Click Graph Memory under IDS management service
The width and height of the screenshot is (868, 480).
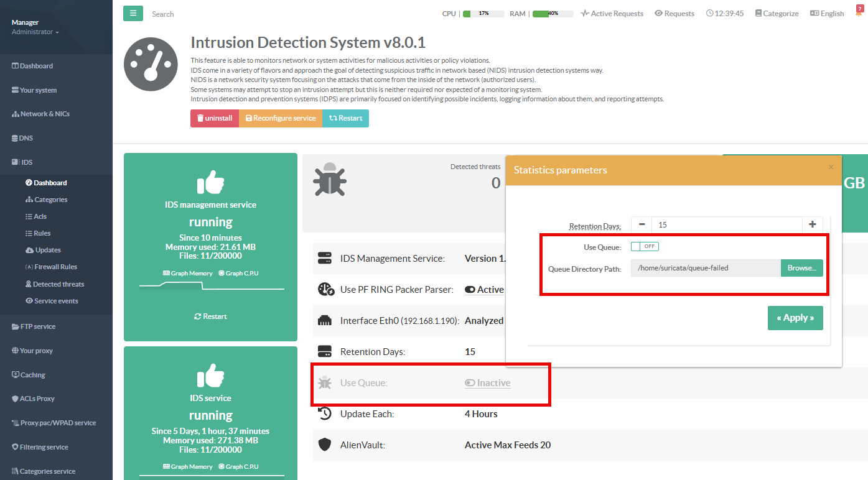(x=188, y=273)
